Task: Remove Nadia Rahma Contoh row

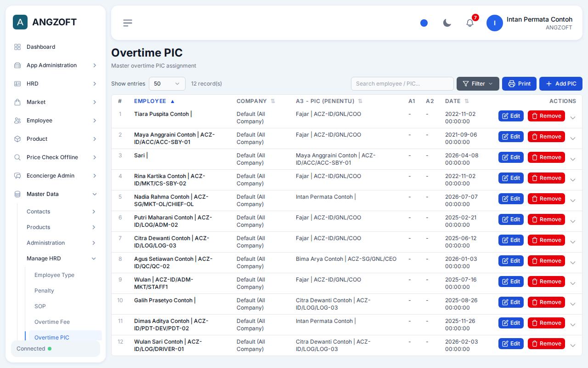Action: coord(546,199)
